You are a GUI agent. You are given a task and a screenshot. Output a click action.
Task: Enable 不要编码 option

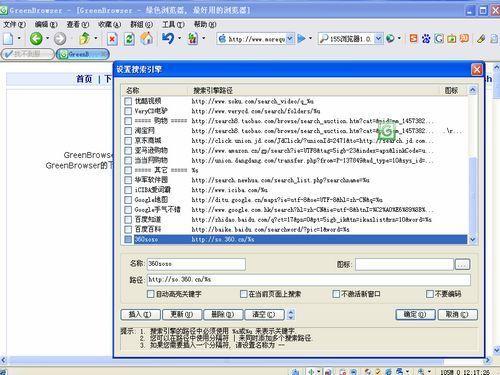pyautogui.click(x=430, y=294)
